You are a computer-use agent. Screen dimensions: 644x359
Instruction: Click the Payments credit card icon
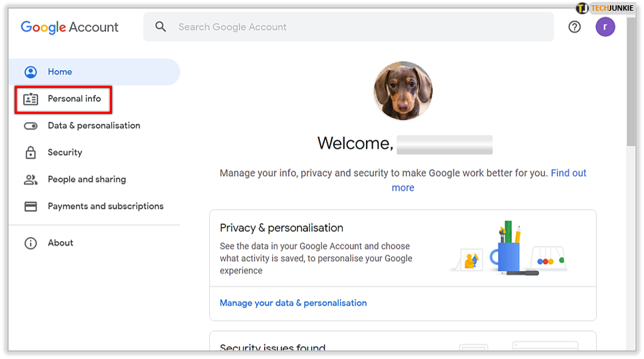31,206
